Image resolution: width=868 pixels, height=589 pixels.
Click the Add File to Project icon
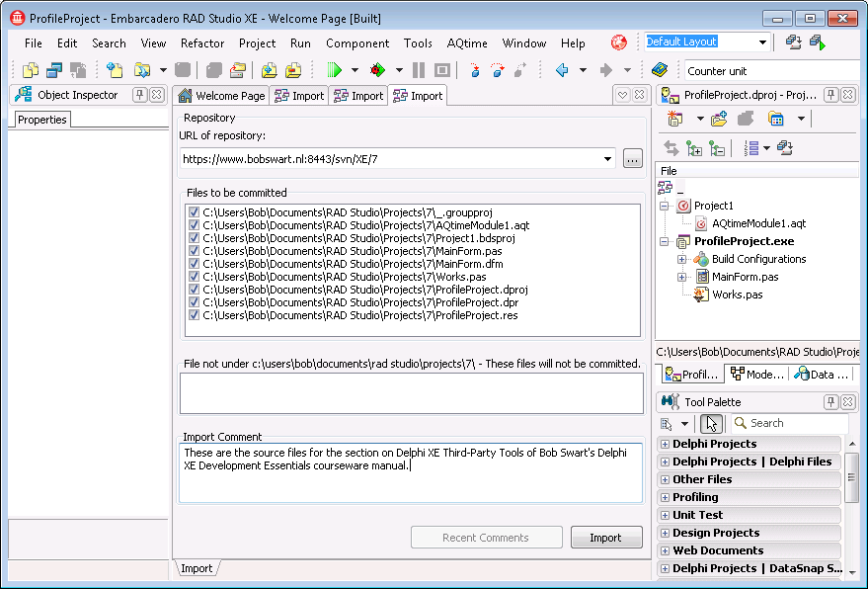[x=269, y=70]
